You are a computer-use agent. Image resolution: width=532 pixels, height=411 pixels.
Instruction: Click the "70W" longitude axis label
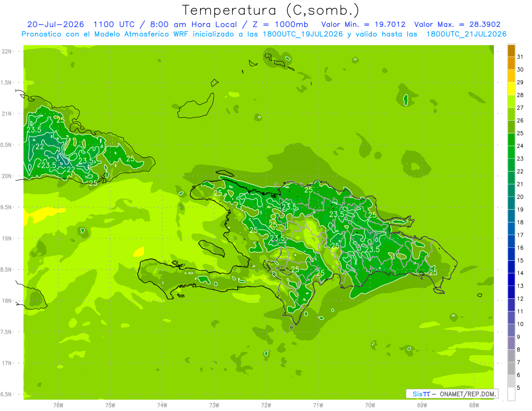(370, 405)
